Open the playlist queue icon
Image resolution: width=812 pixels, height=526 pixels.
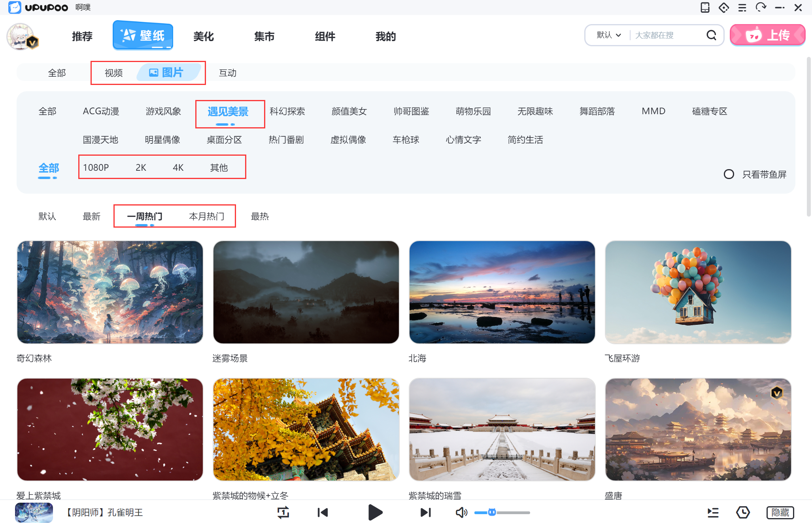(x=713, y=513)
